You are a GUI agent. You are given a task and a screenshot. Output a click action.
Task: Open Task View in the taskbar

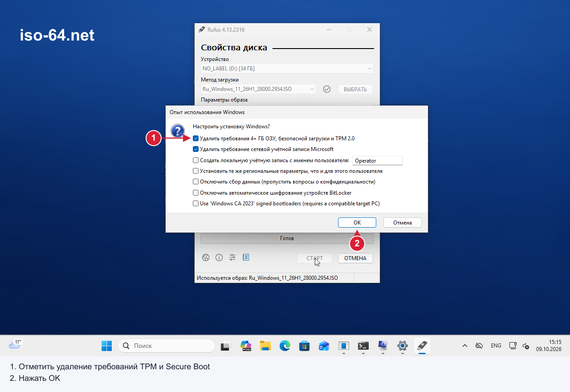coord(226,346)
